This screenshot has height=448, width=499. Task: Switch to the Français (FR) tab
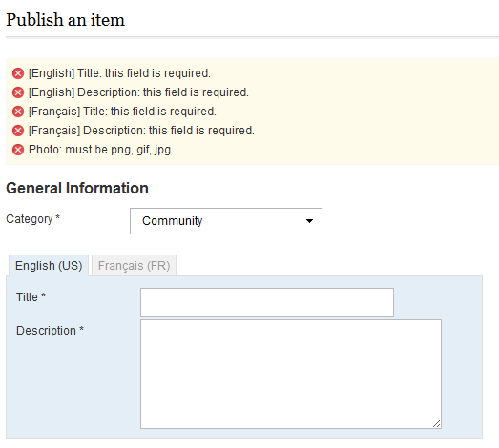click(x=134, y=266)
